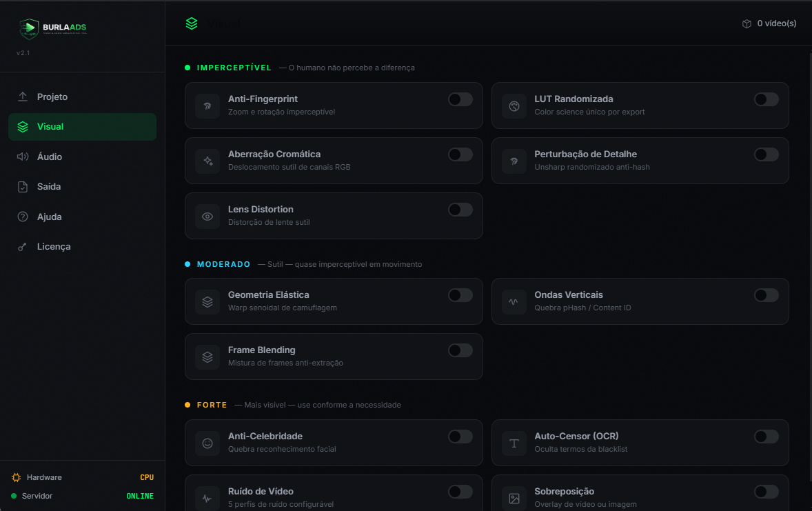Screen dimensions: 812x511
Task: Click the Saída file icon
Action: [x=23, y=187]
